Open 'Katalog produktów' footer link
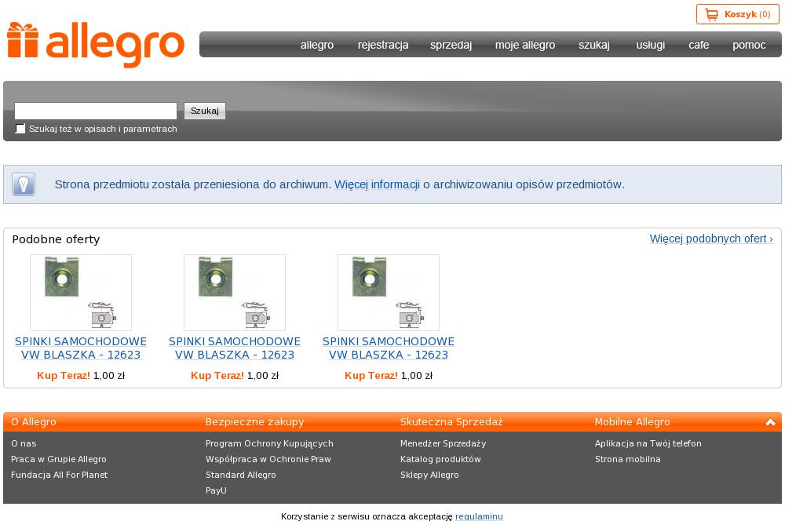This screenshot has width=785, height=532. pyautogui.click(x=440, y=459)
